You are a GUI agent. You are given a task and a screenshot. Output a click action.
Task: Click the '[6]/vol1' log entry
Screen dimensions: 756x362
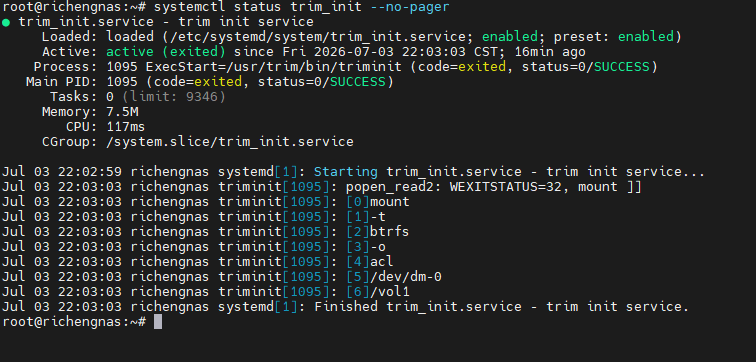click(x=378, y=292)
